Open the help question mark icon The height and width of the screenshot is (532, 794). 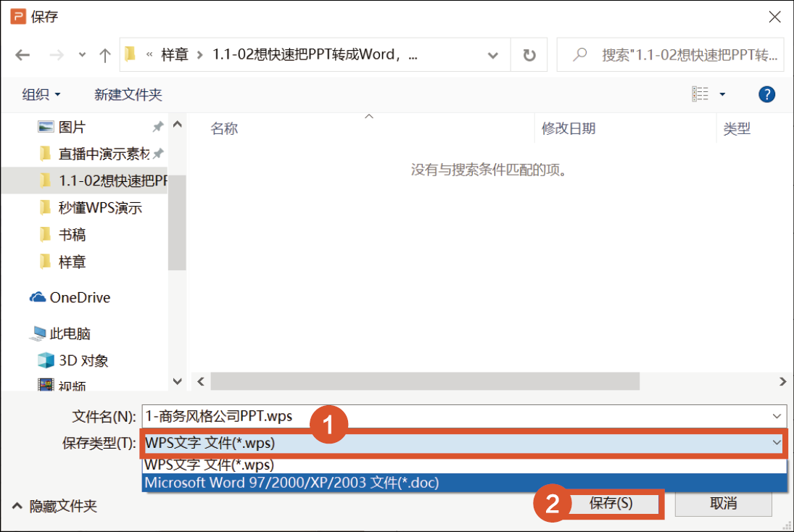coord(766,94)
